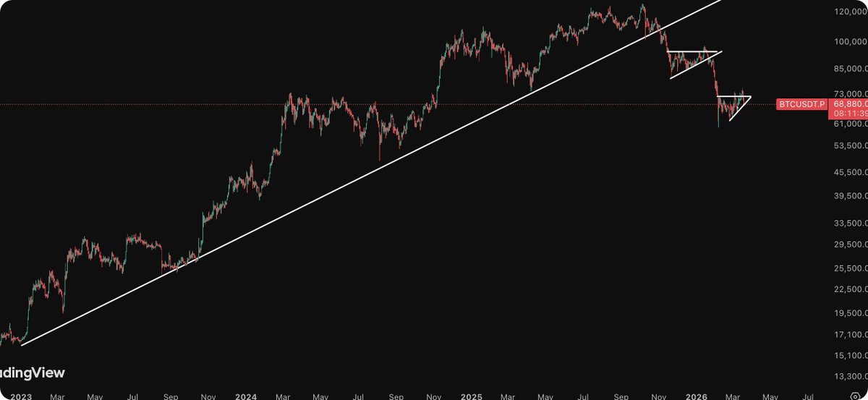Click the 45,500 price axis label
The width and height of the screenshot is (868, 400).
pyautogui.click(x=851, y=172)
